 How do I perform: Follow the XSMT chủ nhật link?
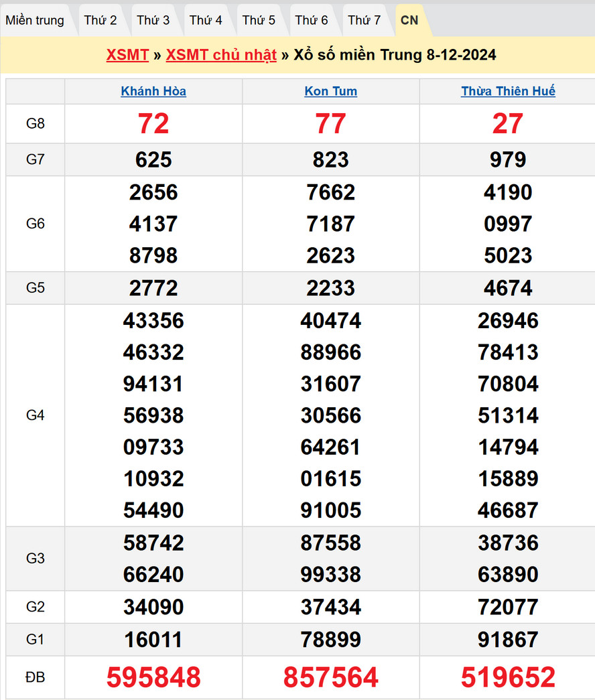(x=221, y=55)
